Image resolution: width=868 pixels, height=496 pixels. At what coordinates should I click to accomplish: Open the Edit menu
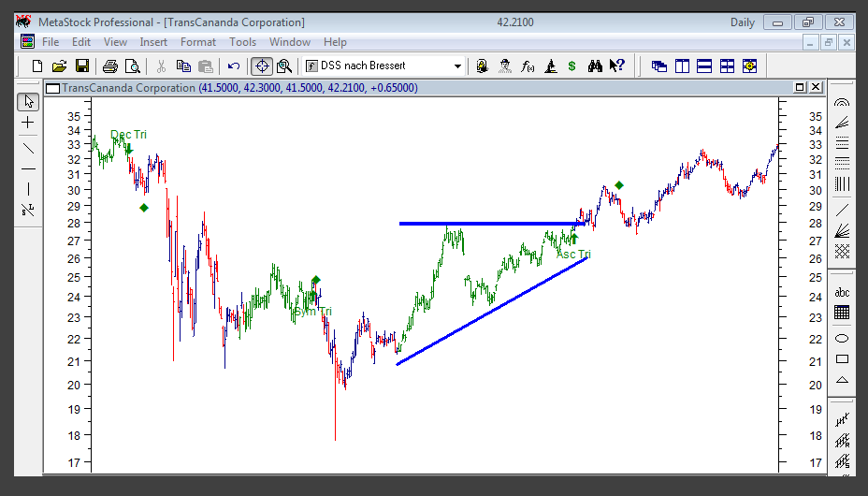pos(80,42)
